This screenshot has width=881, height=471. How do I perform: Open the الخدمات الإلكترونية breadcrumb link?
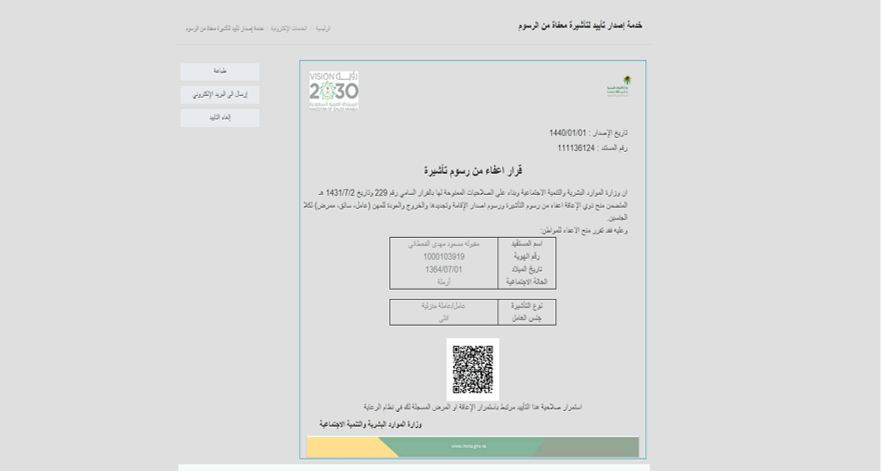(x=289, y=28)
